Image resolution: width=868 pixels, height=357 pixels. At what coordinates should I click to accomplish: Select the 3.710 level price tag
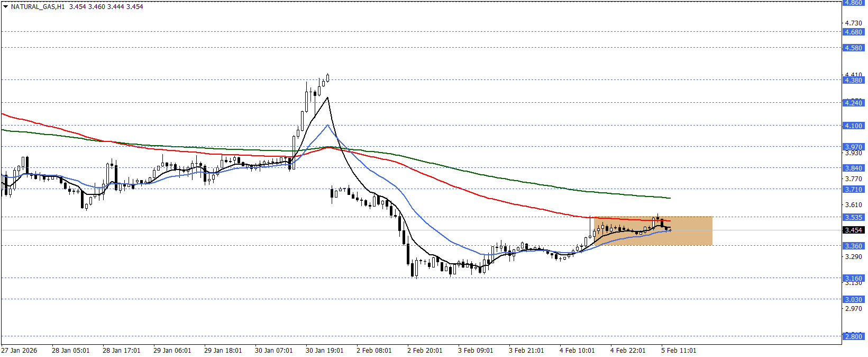(853, 190)
